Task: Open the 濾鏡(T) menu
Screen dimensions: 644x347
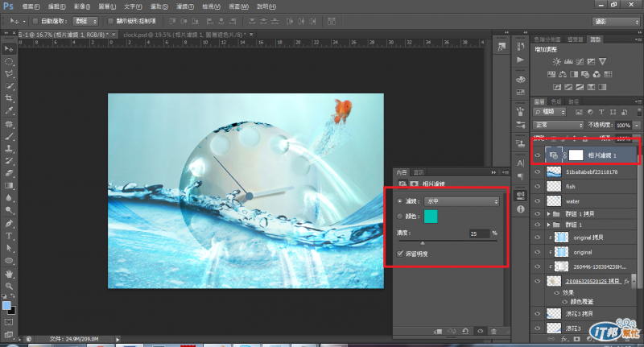Action: (185, 6)
